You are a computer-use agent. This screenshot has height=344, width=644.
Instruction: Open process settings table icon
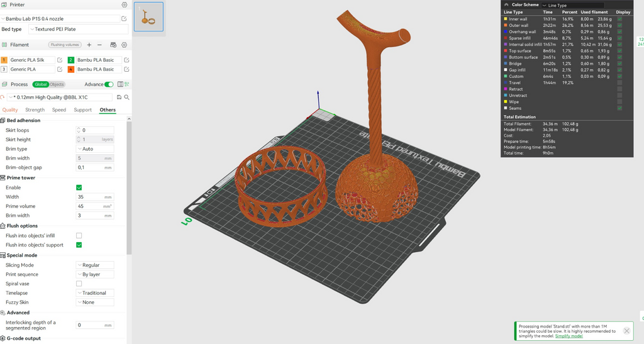pos(120,84)
